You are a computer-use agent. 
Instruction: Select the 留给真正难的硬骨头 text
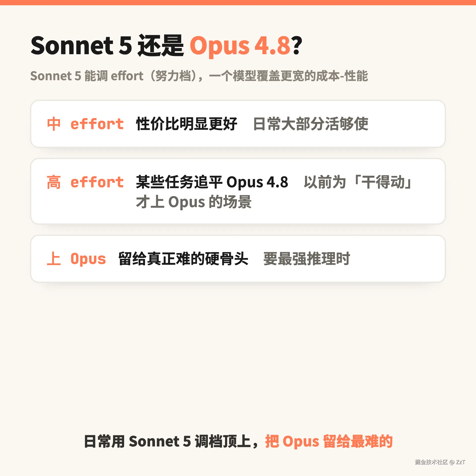pyautogui.click(x=183, y=259)
